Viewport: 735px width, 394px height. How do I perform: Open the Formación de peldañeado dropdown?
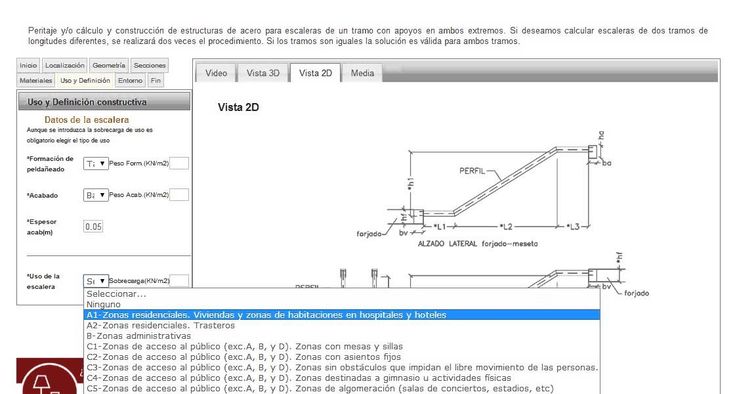pyautogui.click(x=96, y=164)
